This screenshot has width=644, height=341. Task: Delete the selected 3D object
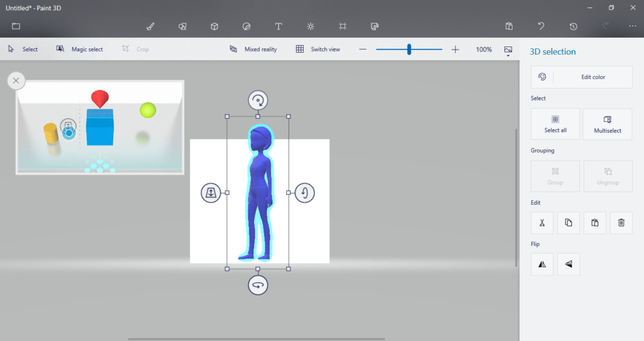[621, 223]
